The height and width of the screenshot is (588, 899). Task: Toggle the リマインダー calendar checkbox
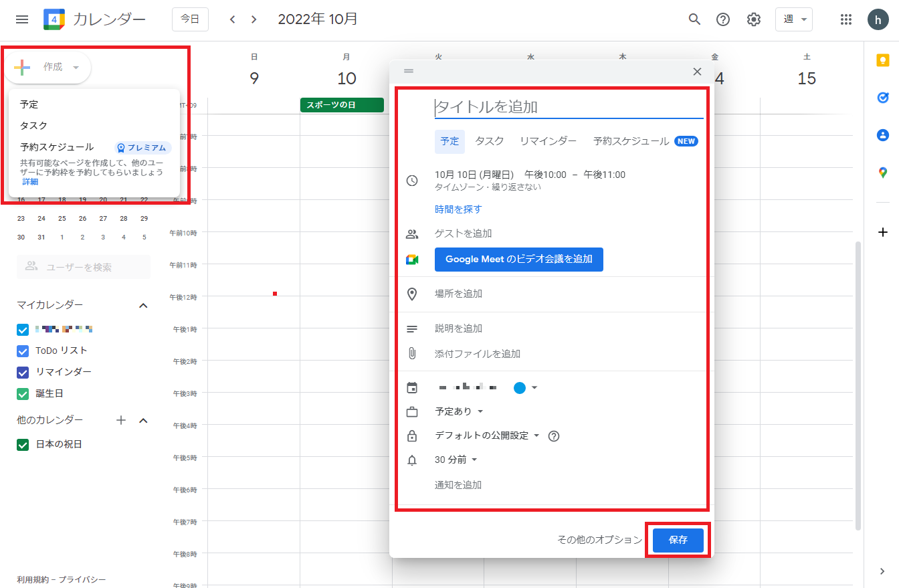[23, 372]
